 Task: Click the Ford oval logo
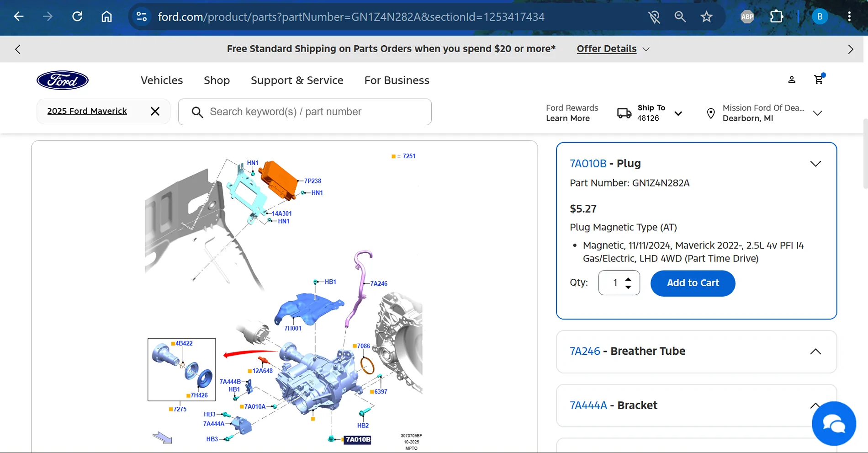tap(63, 80)
